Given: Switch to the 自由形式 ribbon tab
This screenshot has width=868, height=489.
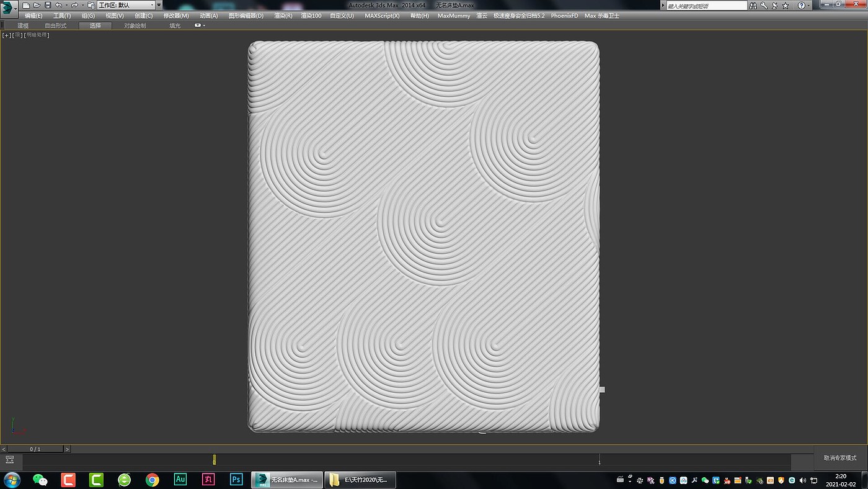Looking at the screenshot, I should tap(55, 25).
